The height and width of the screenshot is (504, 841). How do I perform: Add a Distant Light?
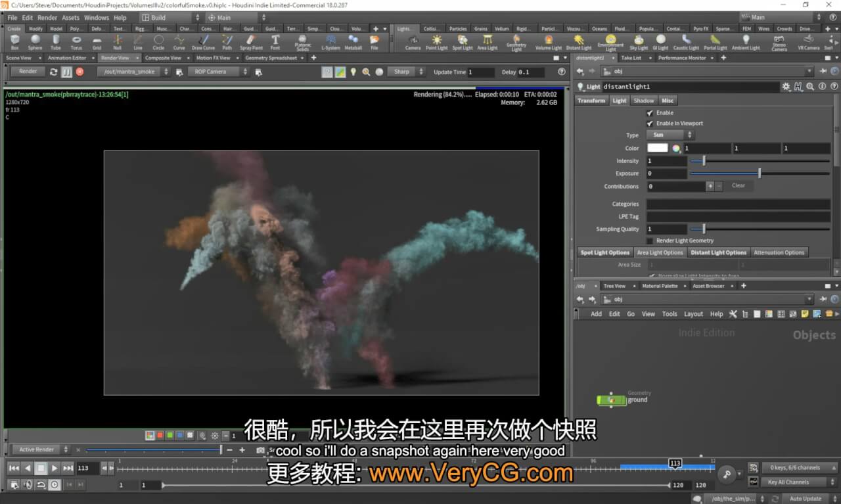578,42
